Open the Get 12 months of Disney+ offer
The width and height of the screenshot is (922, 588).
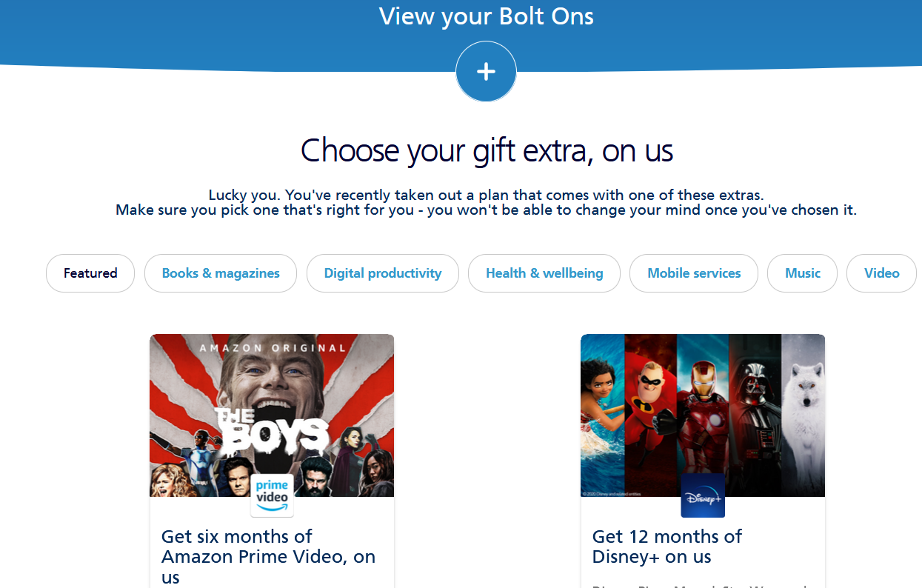tap(667, 546)
